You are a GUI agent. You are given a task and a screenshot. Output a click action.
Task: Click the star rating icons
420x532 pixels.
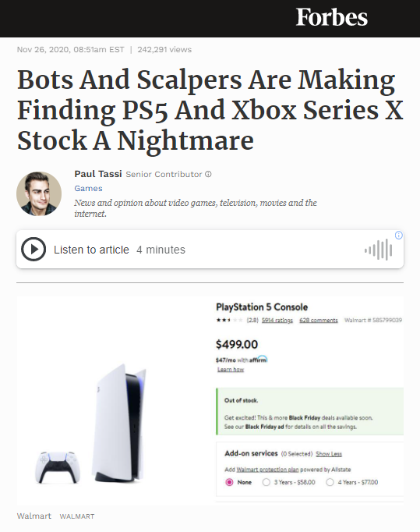point(230,320)
